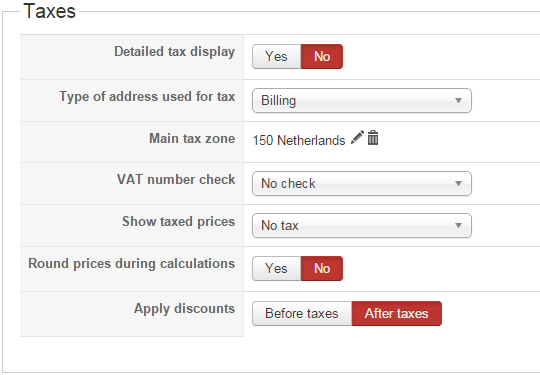This screenshot has width=540, height=375.
Task: Apply discounts After taxes
Action: pos(397,314)
